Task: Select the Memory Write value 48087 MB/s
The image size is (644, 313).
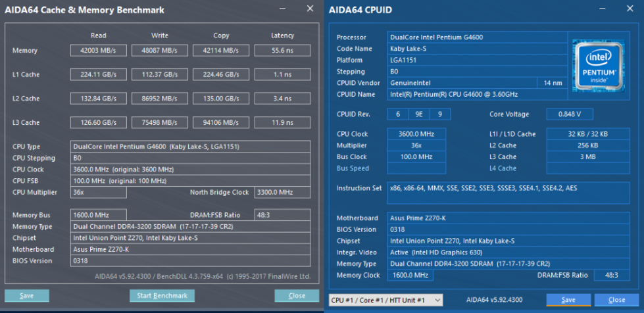Action: [160, 51]
